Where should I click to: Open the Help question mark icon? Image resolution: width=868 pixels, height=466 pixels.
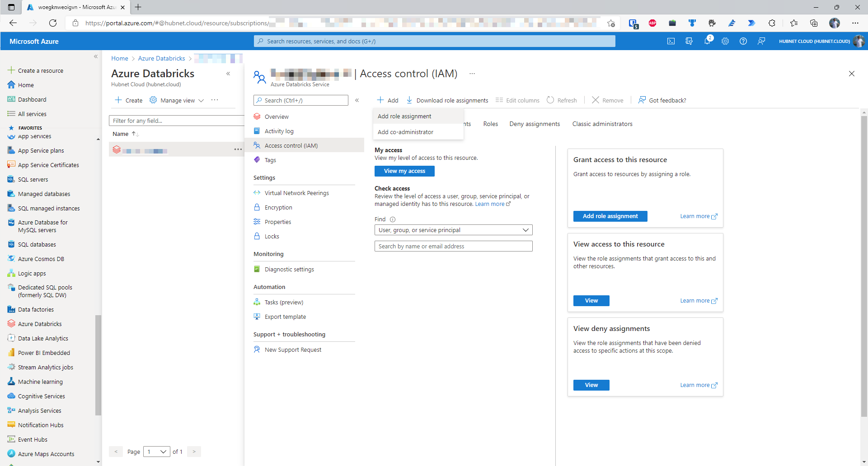[x=743, y=41]
